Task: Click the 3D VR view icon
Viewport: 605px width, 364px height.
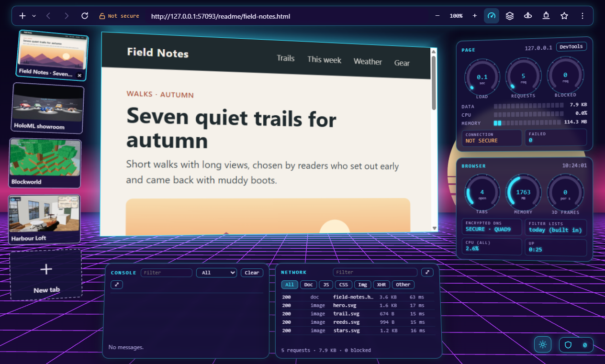Action: [528, 16]
